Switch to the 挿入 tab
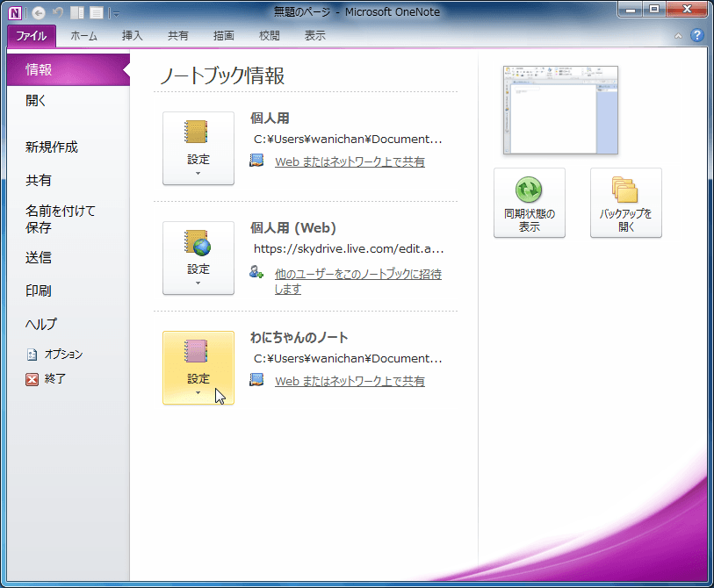714x588 pixels. (132, 35)
